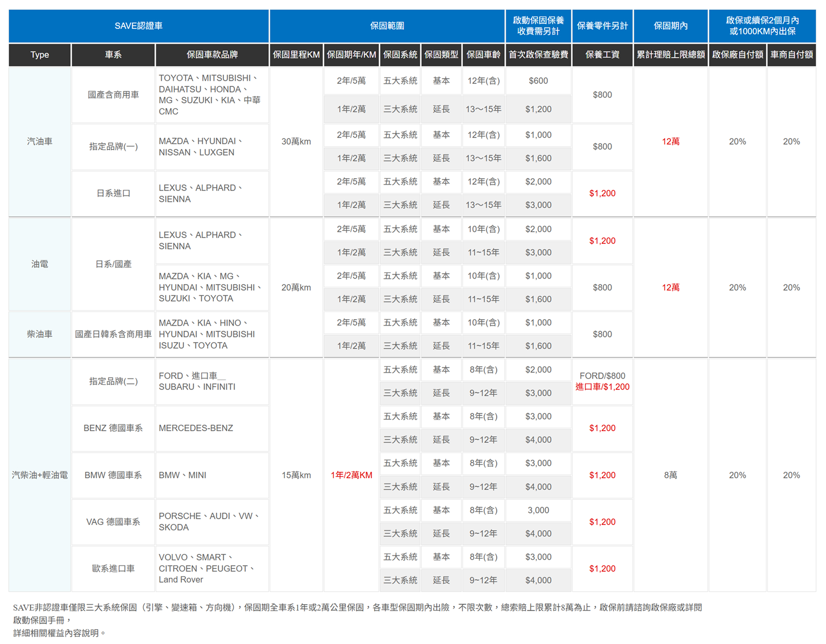
Task: Click the 啟保或續保2個月內 header cell
Action: click(x=762, y=26)
